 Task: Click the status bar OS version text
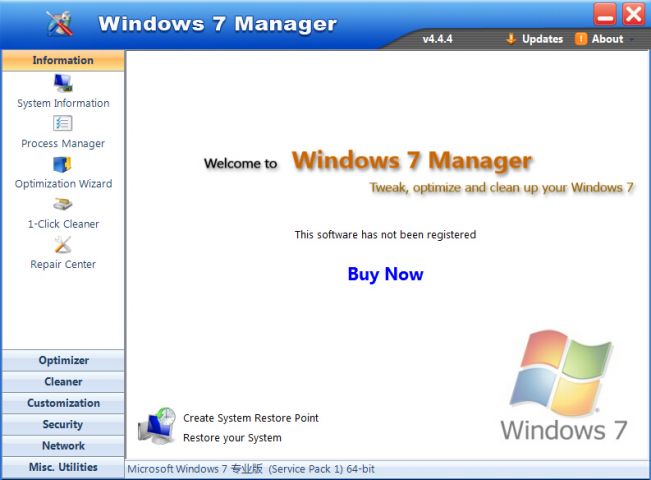(x=251, y=469)
